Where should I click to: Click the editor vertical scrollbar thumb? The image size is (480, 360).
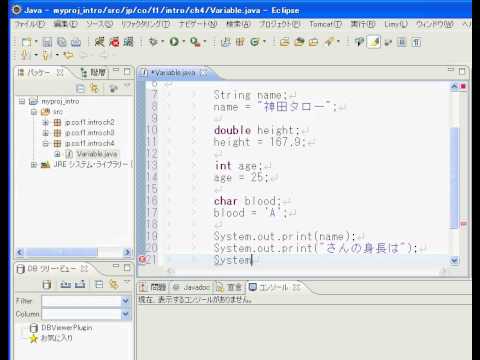pos(454,178)
